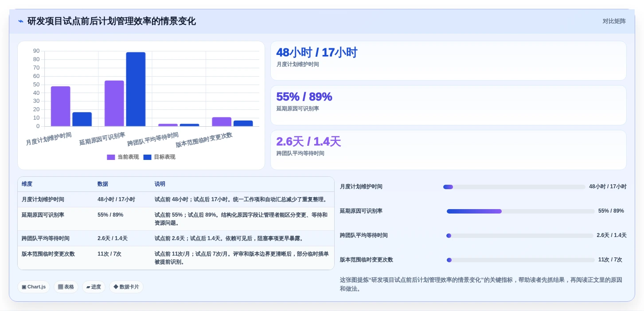Click the 48小时 / 17小时 data card
Viewport: 644px width, 311px height.
point(449,61)
